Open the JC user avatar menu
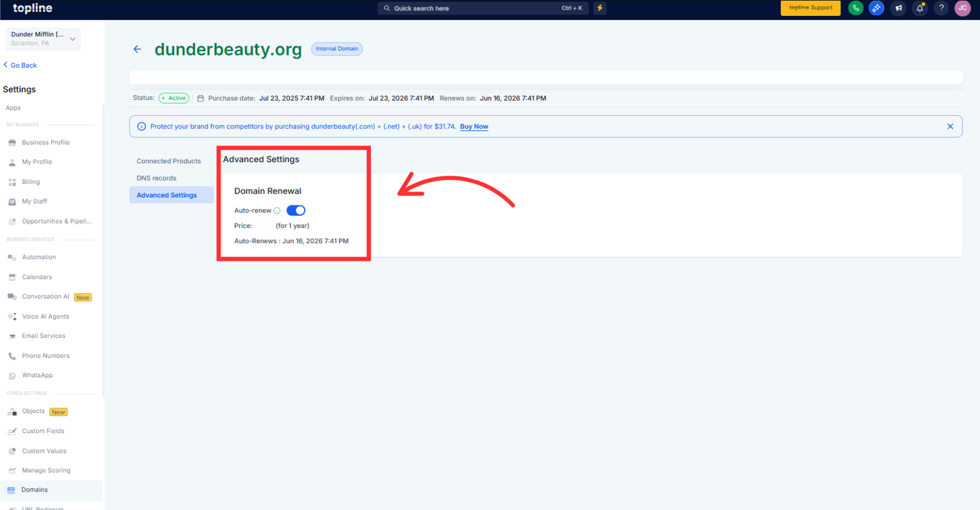This screenshot has width=980, height=510. (962, 8)
